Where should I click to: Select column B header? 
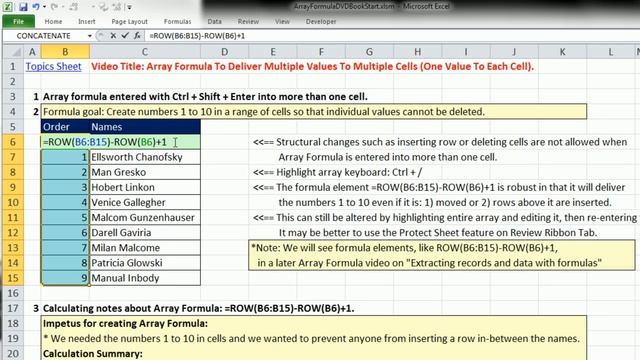click(x=65, y=52)
